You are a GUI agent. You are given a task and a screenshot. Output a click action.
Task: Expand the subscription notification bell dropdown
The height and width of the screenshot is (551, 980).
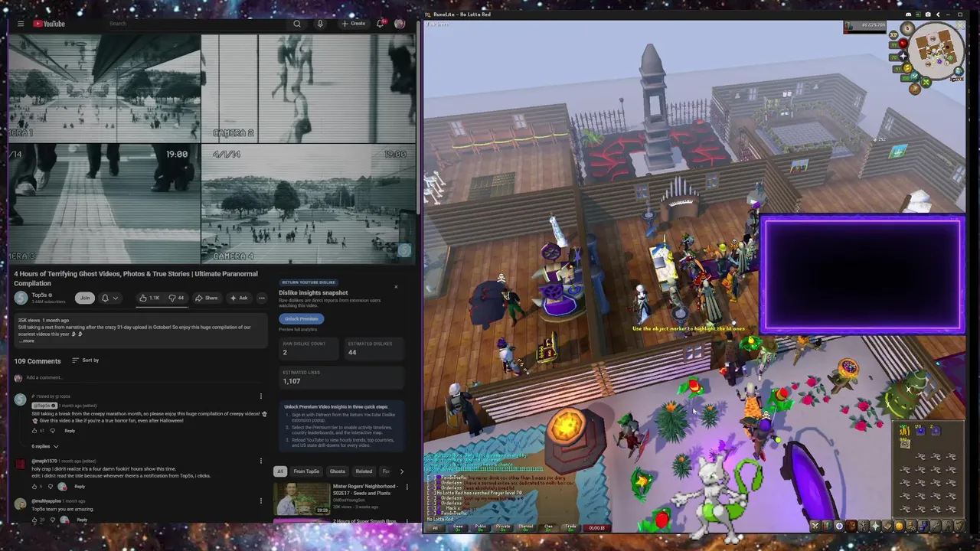(109, 298)
